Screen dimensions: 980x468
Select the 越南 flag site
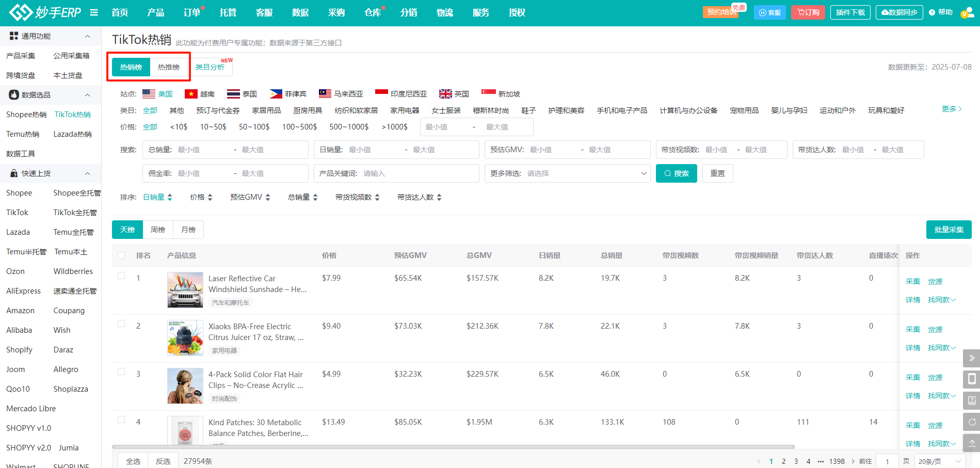pos(200,94)
